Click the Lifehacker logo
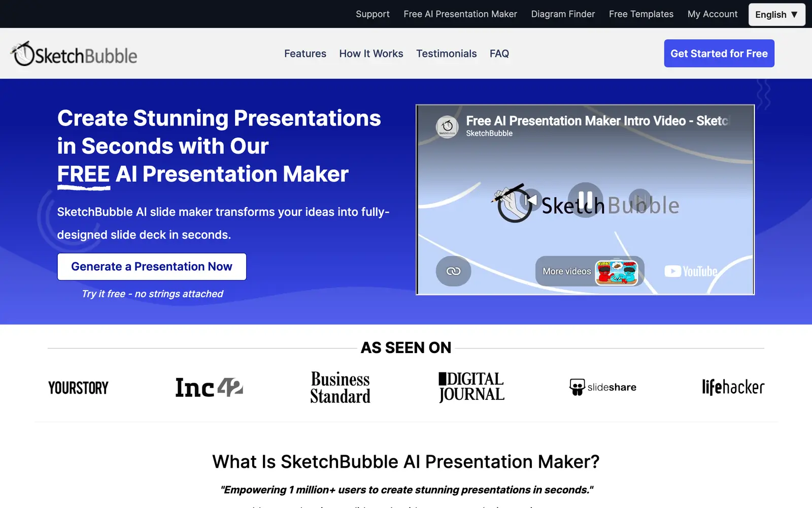The height and width of the screenshot is (508, 812). (733, 387)
